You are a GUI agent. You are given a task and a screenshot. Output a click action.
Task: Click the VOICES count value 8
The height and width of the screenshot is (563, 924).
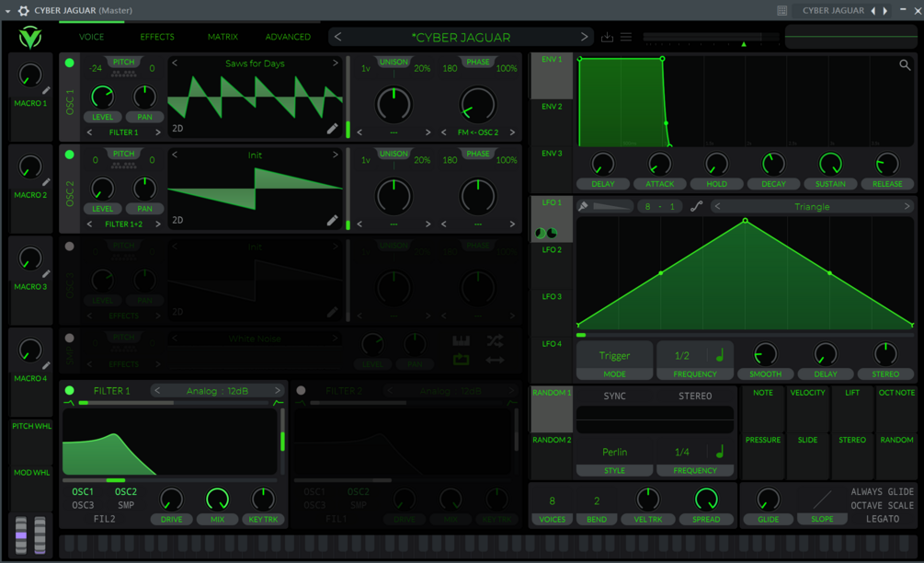pos(553,501)
